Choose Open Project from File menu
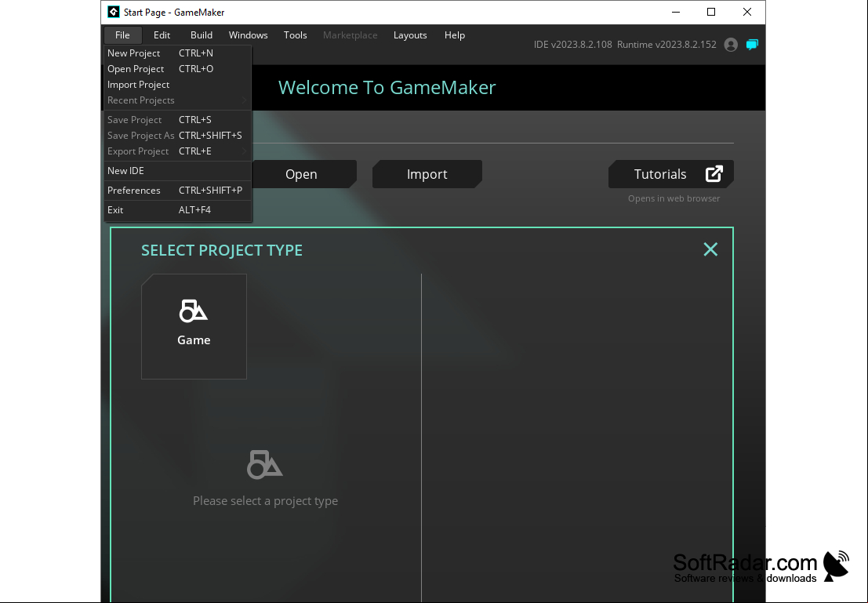This screenshot has height=603, width=868. (178, 69)
